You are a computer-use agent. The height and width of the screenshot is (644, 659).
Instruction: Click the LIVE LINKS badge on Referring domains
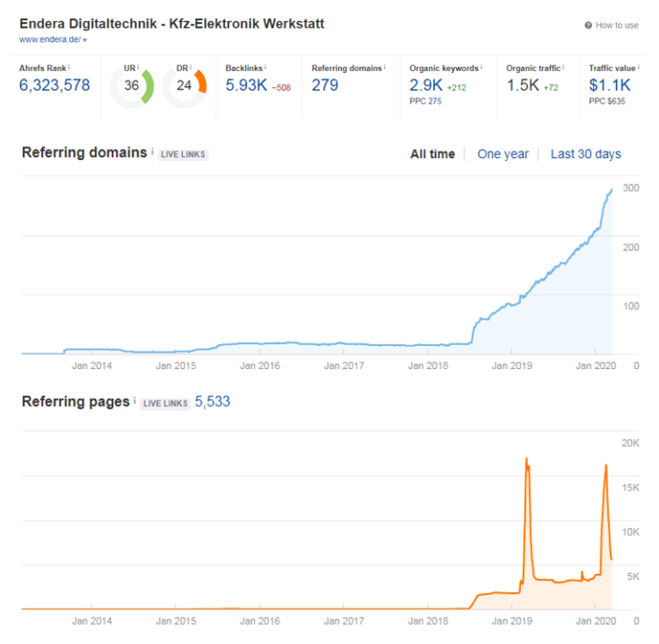click(x=183, y=155)
